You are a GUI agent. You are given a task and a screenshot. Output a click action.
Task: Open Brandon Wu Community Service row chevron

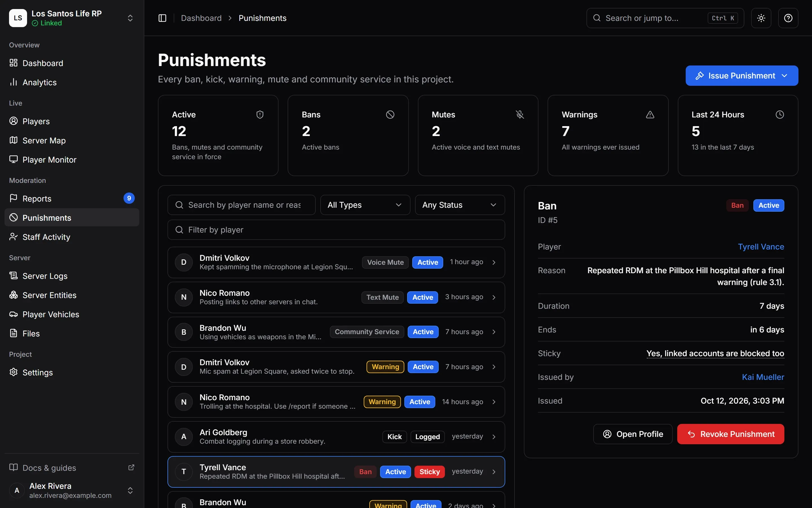[494, 332]
